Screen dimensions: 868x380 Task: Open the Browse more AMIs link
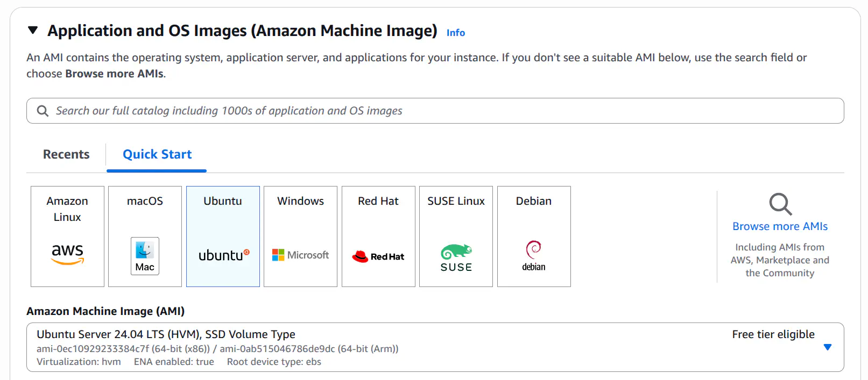coord(780,226)
